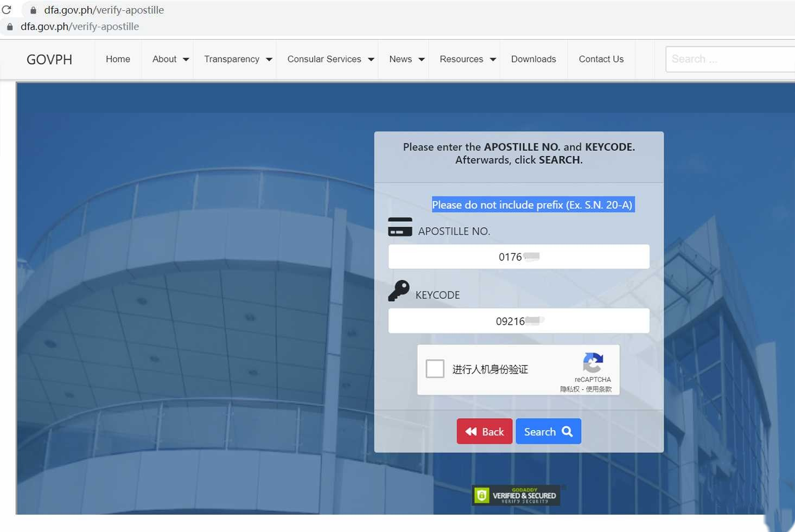Viewport: 795px width, 532px height.
Task: Go to the Home menu item
Action: tap(118, 59)
